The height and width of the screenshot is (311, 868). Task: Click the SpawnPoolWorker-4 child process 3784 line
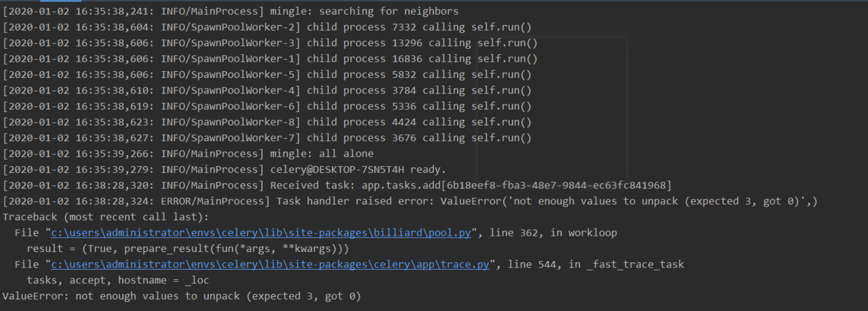pos(267,90)
